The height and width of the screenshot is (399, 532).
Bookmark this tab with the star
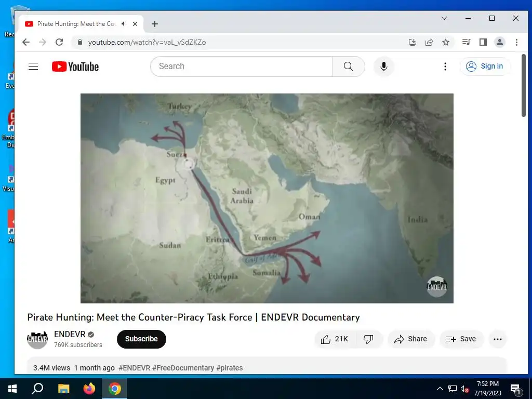(x=446, y=42)
